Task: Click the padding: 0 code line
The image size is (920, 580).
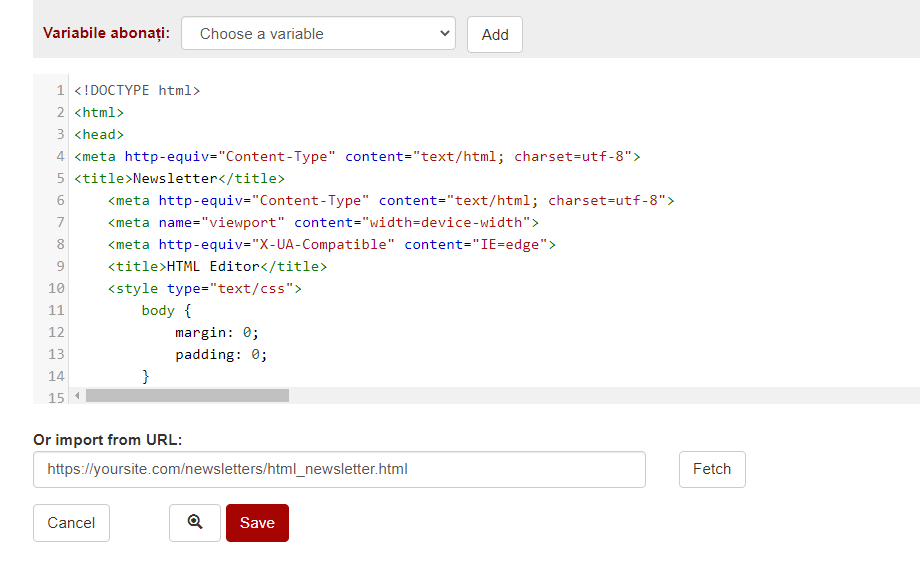Action: pyautogui.click(x=221, y=354)
